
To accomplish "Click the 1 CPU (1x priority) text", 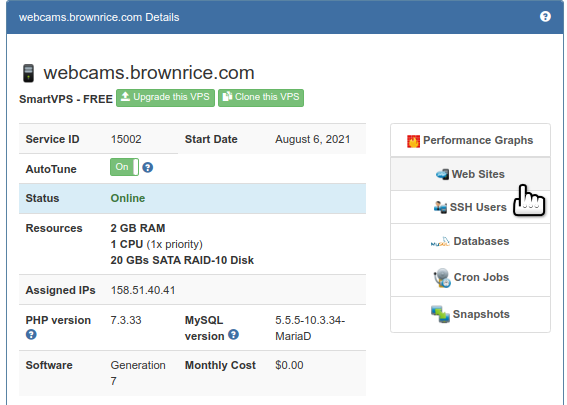I will click(157, 244).
